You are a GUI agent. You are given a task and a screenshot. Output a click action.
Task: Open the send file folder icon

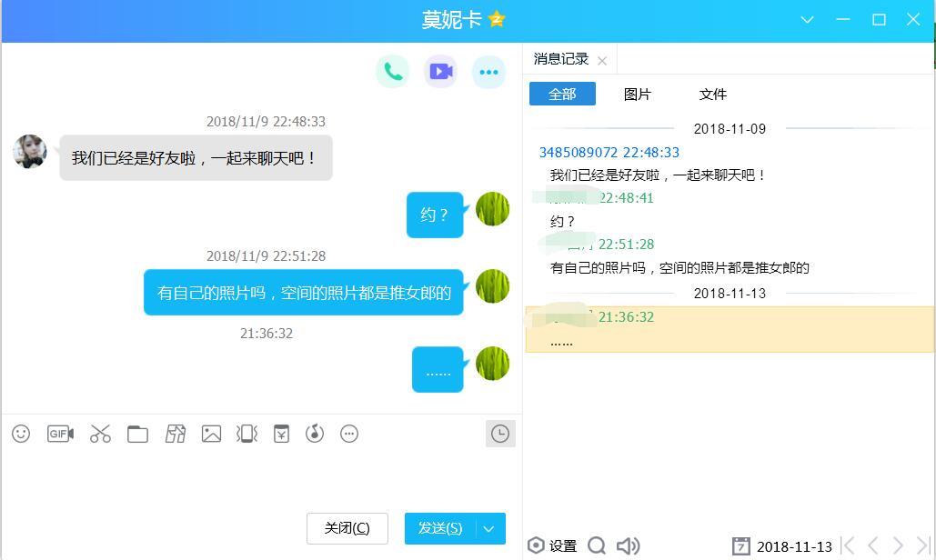click(x=137, y=434)
